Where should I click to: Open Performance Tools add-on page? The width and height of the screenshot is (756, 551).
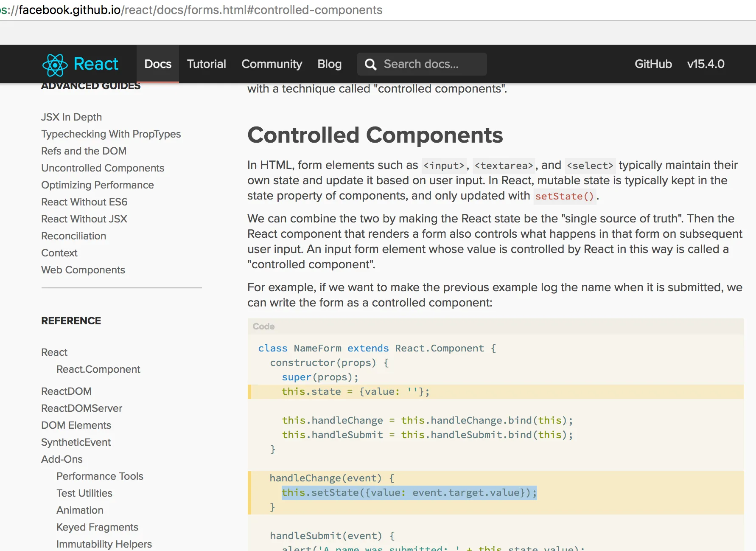click(100, 476)
